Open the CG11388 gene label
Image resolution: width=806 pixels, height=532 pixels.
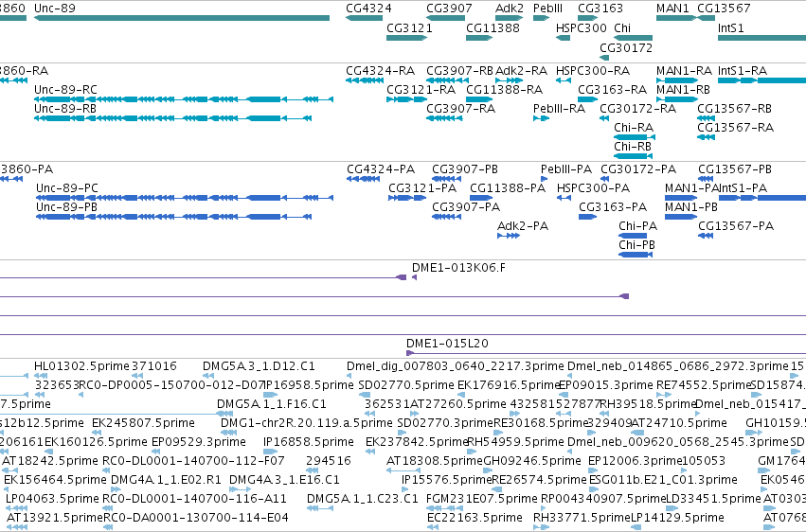tap(493, 27)
